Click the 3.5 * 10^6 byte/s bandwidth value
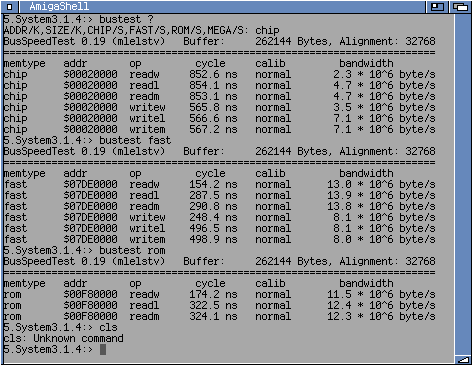The height and width of the screenshot is (365, 472). point(384,107)
